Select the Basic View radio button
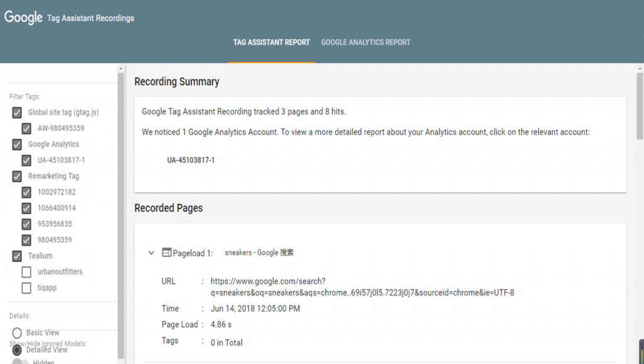Screen dimensions: 644x364 coord(17,333)
